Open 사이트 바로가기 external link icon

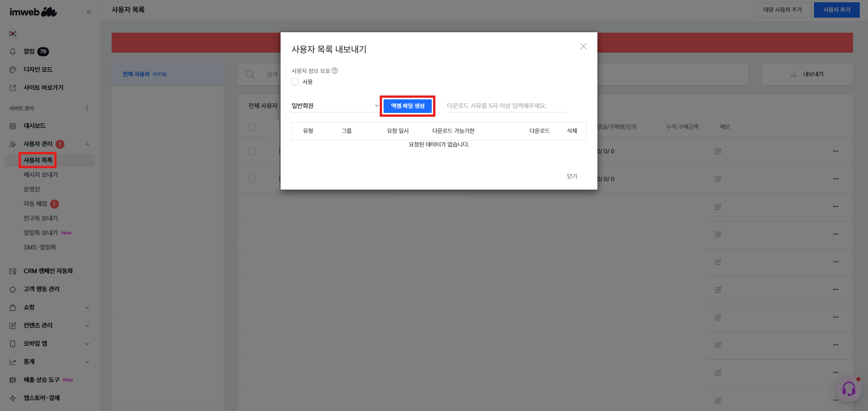click(13, 88)
